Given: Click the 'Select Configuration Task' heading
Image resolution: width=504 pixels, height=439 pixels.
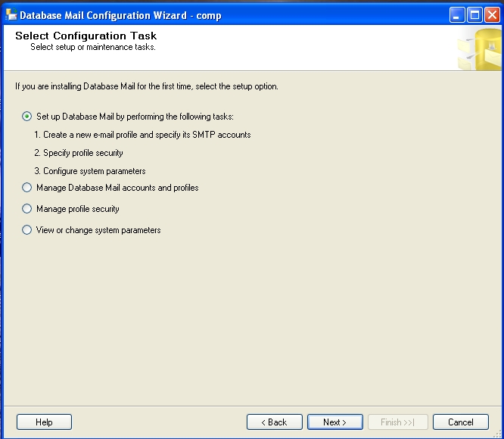Looking at the screenshot, I should point(86,36).
